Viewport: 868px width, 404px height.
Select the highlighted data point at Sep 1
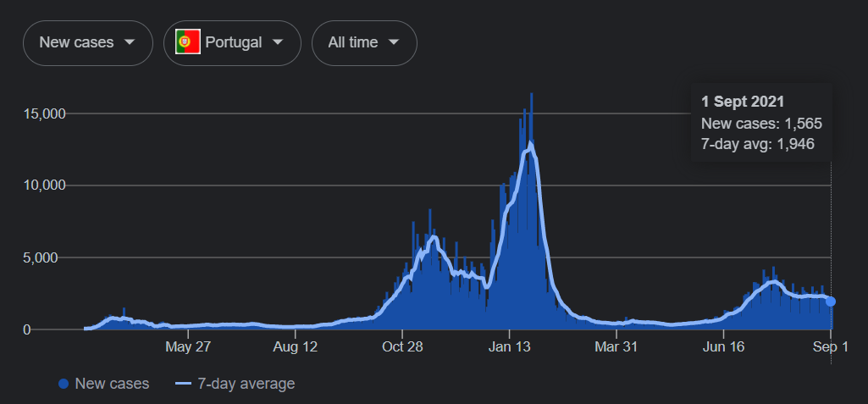click(x=831, y=302)
